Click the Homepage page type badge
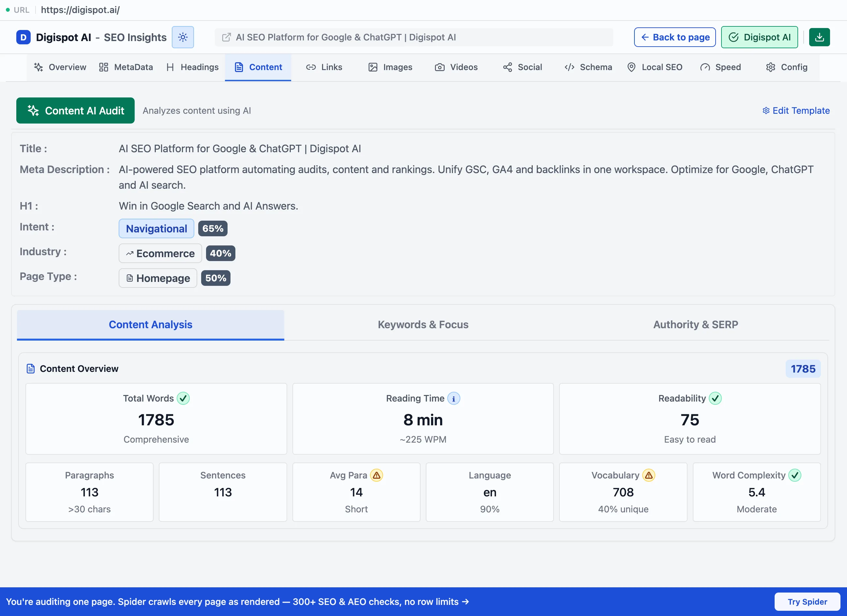Image resolution: width=847 pixels, height=616 pixels. pos(158,278)
